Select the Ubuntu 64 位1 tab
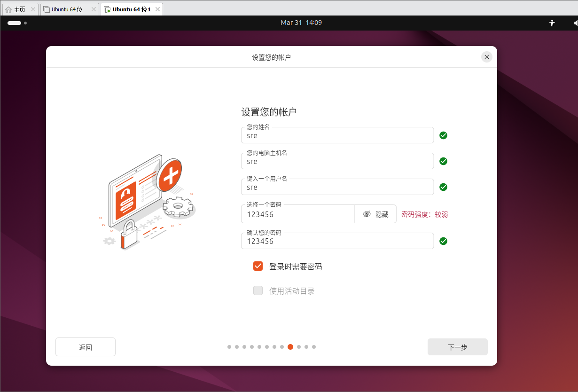The width and height of the screenshot is (578, 392). tap(132, 9)
